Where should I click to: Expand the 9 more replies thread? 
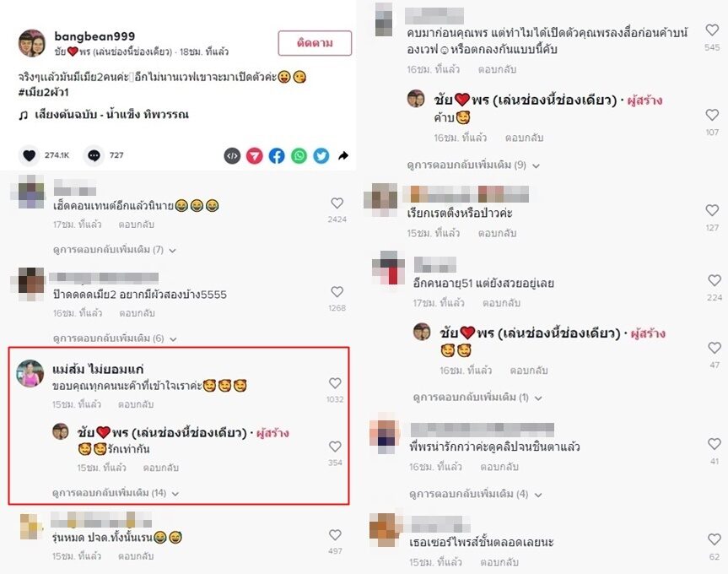(x=473, y=165)
